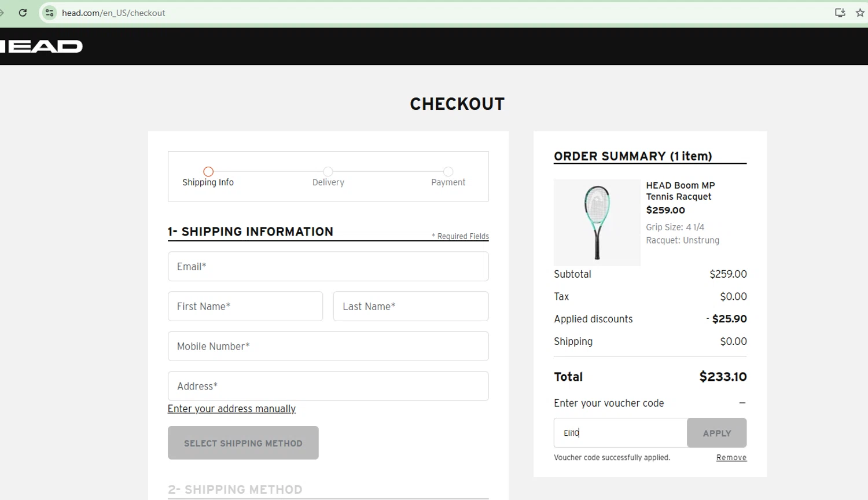Remove the applied voucher code
Screen dimensions: 868x500
tap(731, 458)
